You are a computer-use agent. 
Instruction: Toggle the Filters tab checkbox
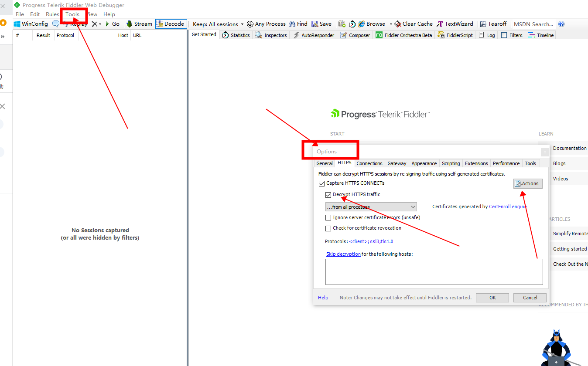504,35
